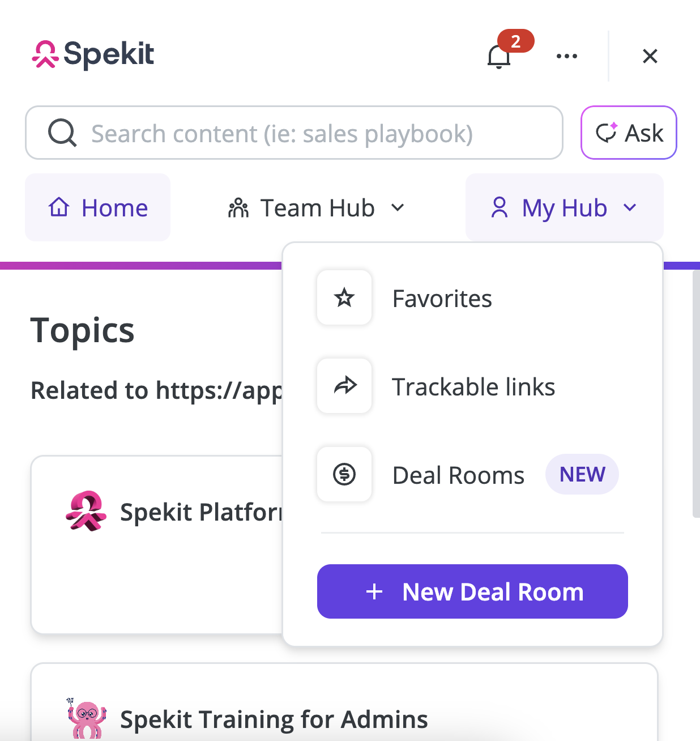Image resolution: width=700 pixels, height=741 pixels.
Task: Open the three-dot more options menu
Action: 566,56
